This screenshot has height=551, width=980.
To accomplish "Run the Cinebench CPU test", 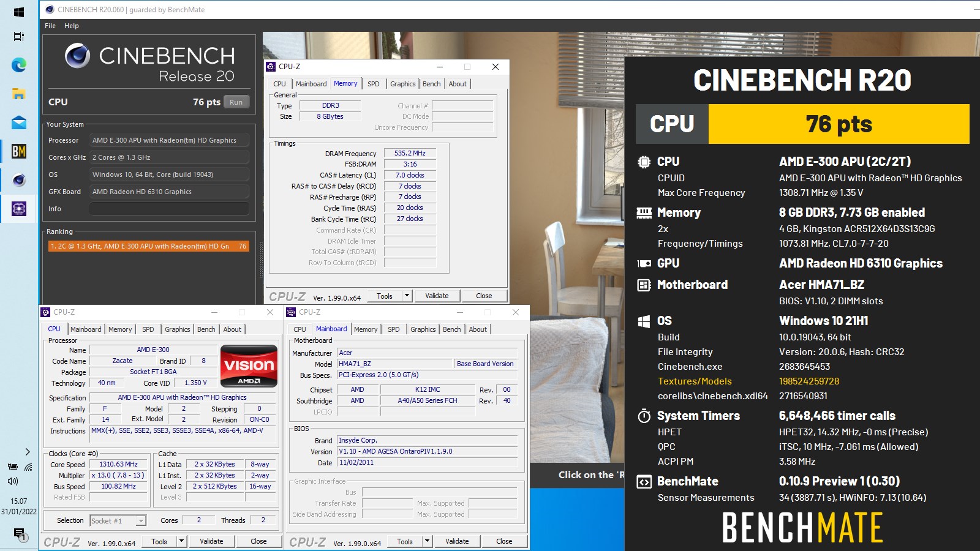I will pos(236,102).
